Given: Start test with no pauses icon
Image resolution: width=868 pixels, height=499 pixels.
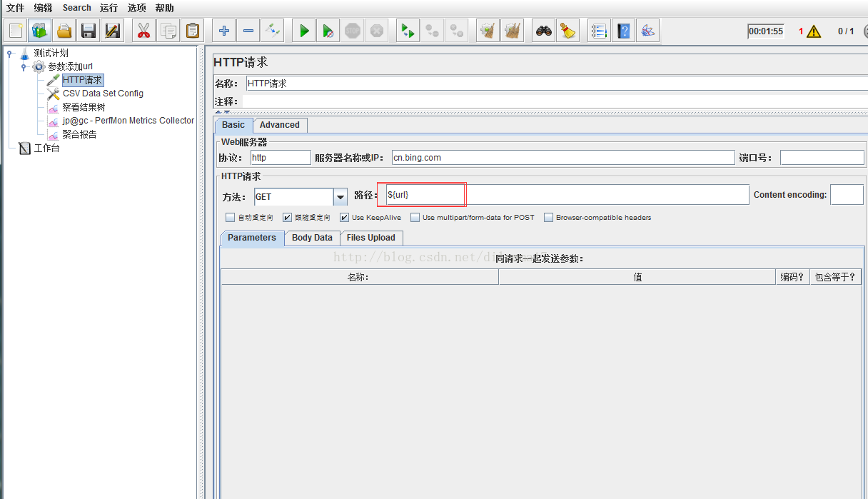Looking at the screenshot, I should pyautogui.click(x=328, y=31).
